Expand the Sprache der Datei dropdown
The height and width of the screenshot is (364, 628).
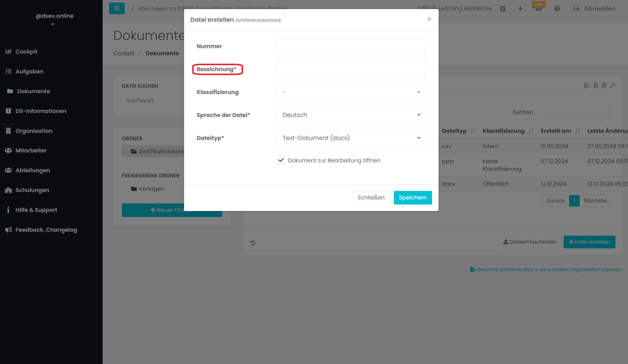(x=351, y=115)
